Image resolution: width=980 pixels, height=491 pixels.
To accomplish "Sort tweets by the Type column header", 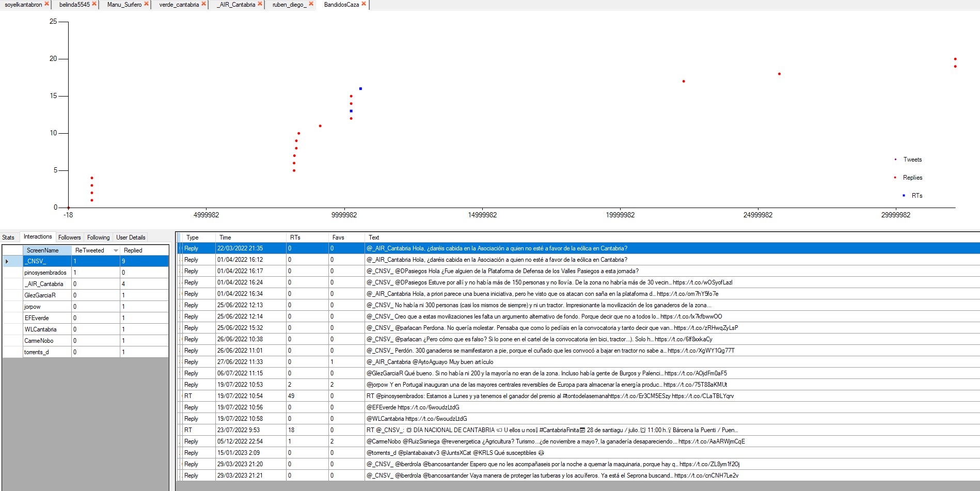I will 199,237.
